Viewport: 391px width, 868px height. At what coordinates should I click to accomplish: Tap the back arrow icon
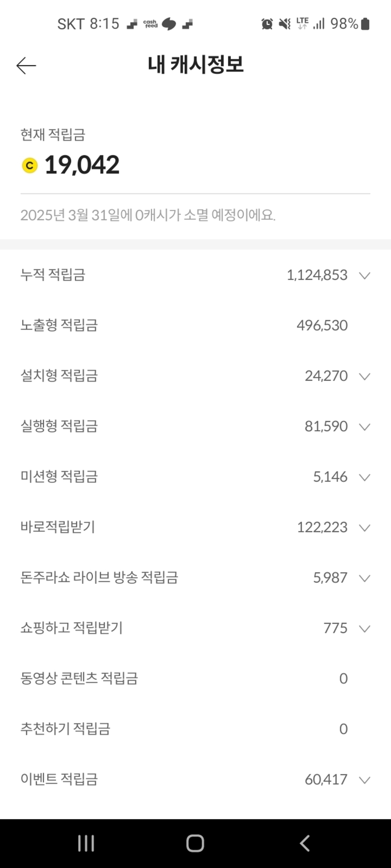click(x=26, y=65)
